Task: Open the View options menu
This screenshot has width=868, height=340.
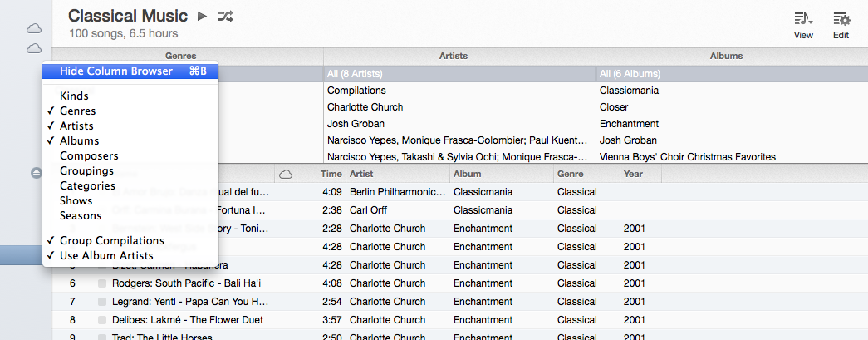Action: (x=803, y=26)
